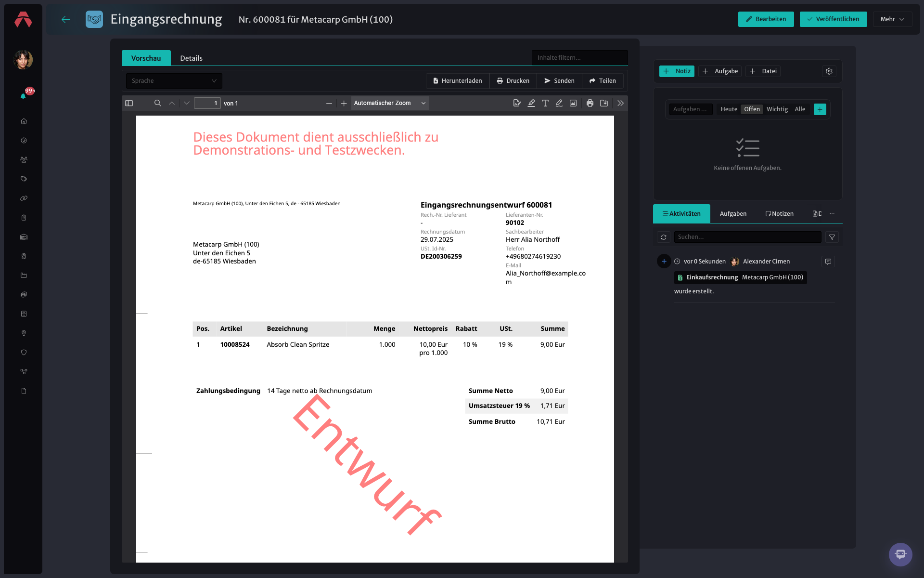924x578 pixels.
Task: Open the coins stack icon in the sidebar
Action: click(24, 295)
